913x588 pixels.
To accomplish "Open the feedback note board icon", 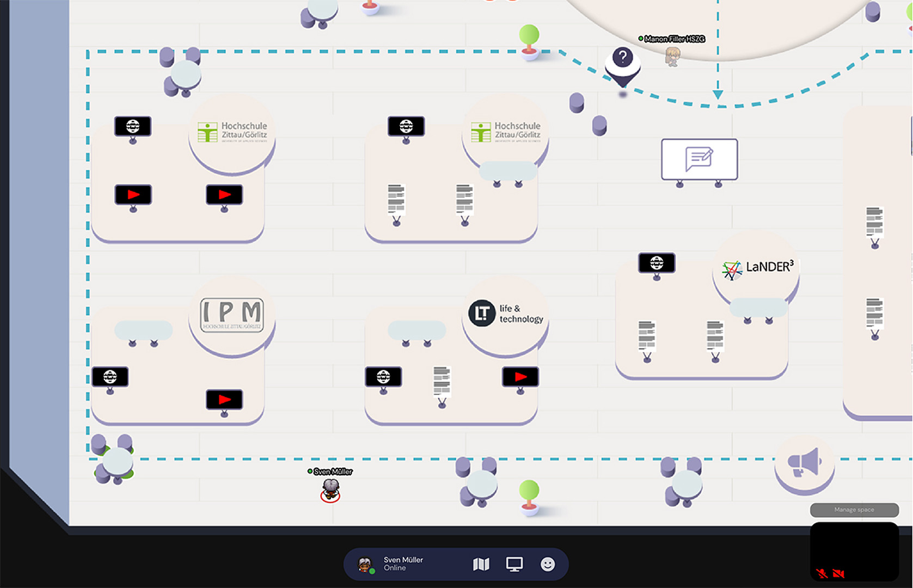I will tap(699, 159).
